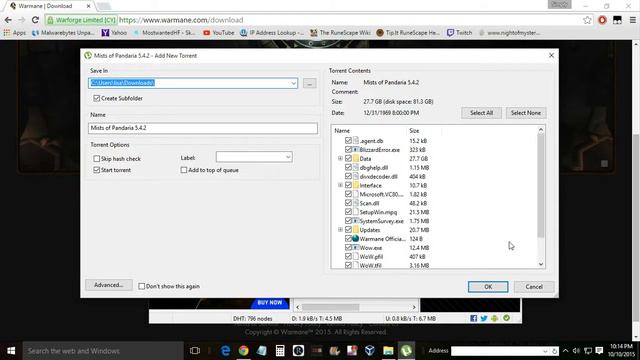Enable Skip hash check
This screenshot has width=640, height=360.
[97, 159]
